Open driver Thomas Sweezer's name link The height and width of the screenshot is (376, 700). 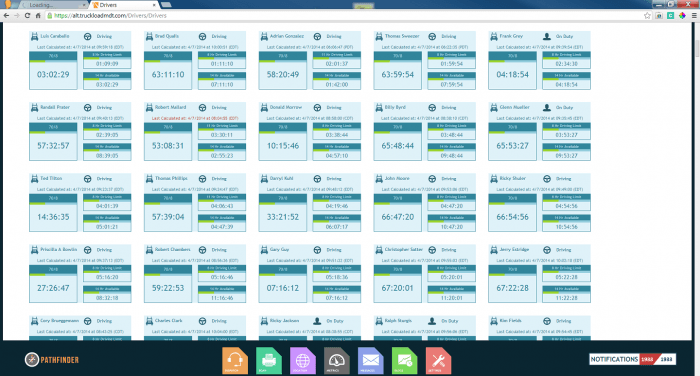tap(402, 36)
